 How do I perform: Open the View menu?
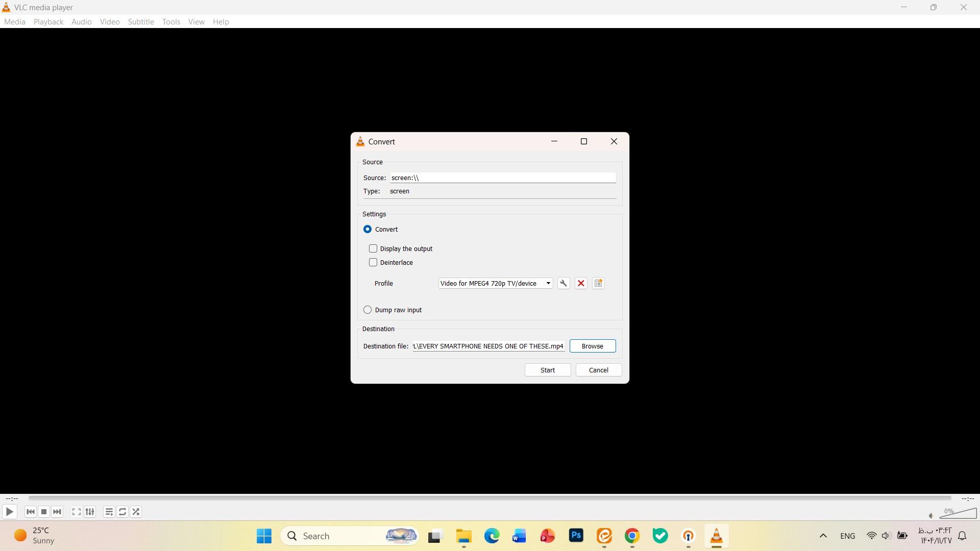coord(197,21)
